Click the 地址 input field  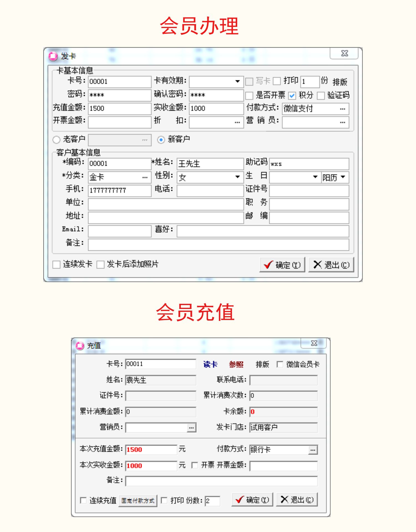(x=166, y=218)
